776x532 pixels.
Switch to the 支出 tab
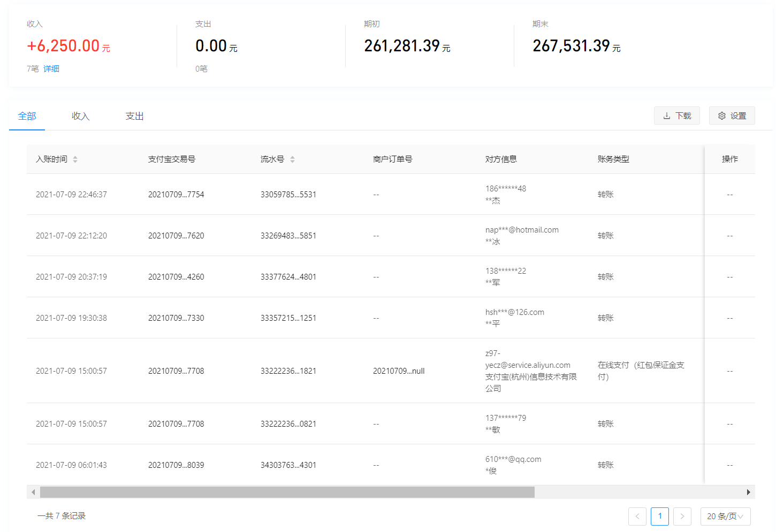click(x=134, y=116)
